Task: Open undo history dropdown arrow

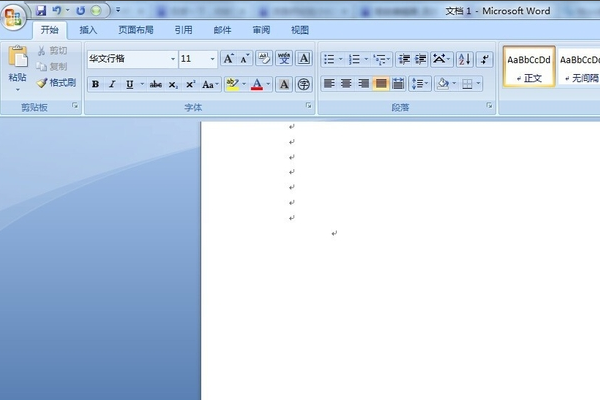Action: [67, 10]
